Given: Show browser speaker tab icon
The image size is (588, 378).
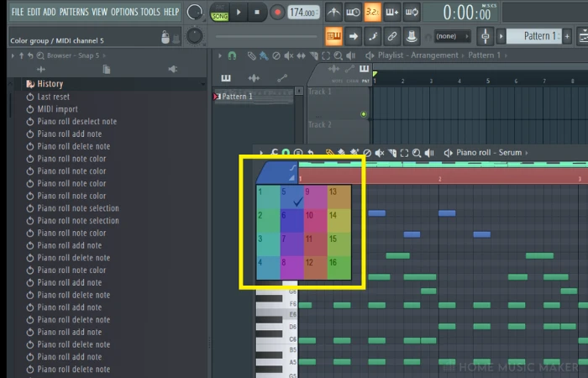Looking at the screenshot, I should [173, 69].
